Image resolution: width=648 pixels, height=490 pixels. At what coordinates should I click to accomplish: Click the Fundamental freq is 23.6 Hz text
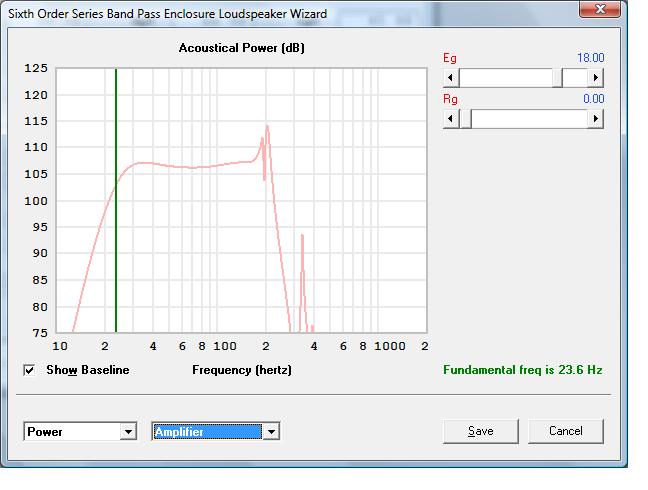click(x=523, y=370)
